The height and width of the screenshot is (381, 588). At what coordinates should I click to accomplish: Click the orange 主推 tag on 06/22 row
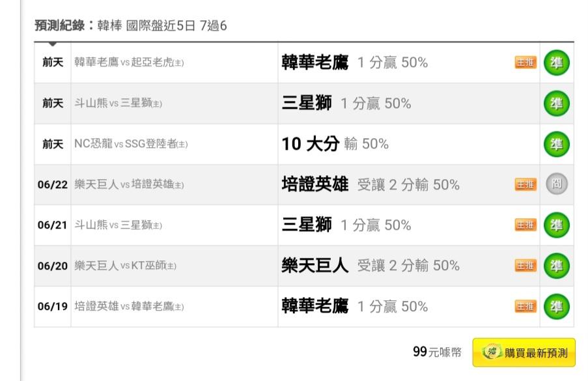point(525,184)
